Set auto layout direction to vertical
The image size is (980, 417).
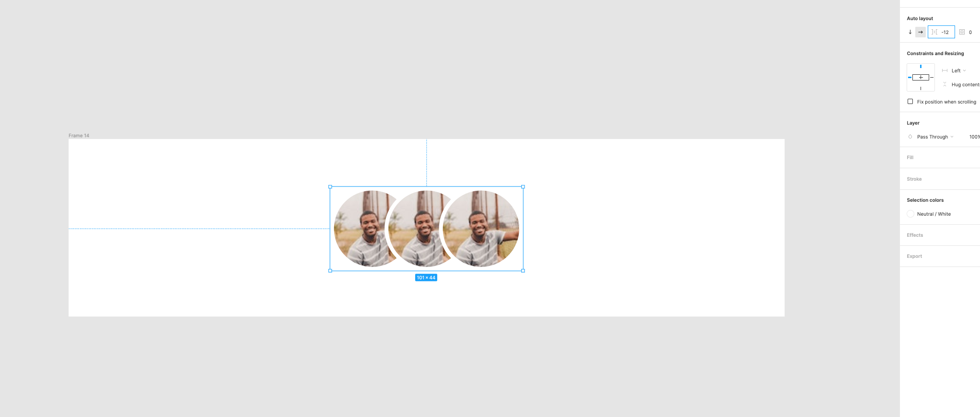click(910, 32)
